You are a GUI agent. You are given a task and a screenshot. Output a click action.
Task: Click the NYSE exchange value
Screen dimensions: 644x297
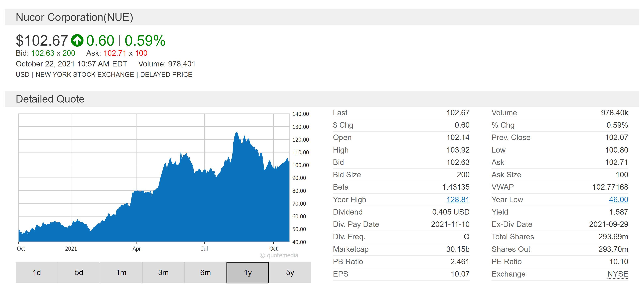click(x=617, y=274)
